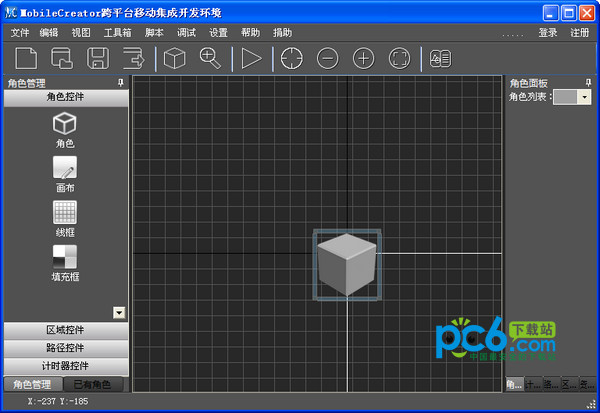Image resolution: width=600 pixels, height=413 pixels.
Task: Collapse the 角色控件 section header
Action: [66, 98]
